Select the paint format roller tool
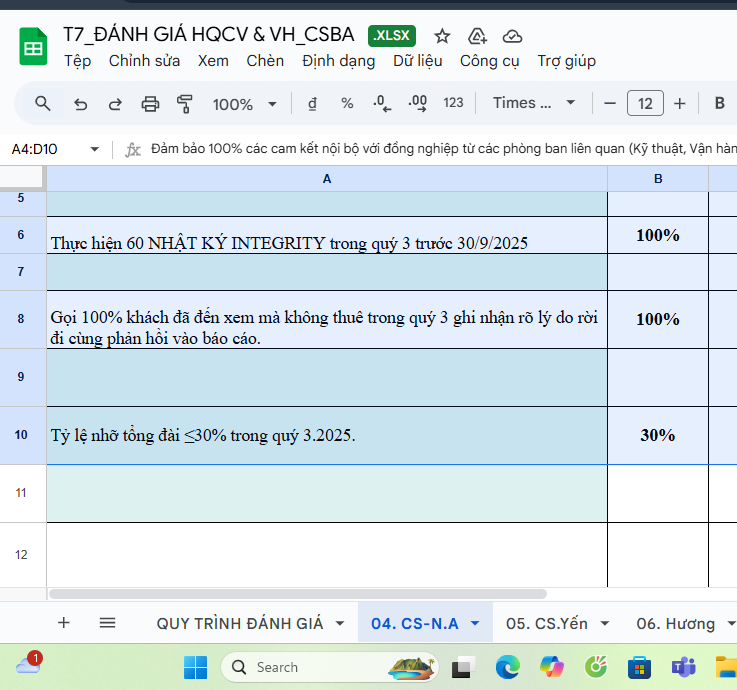 point(184,103)
